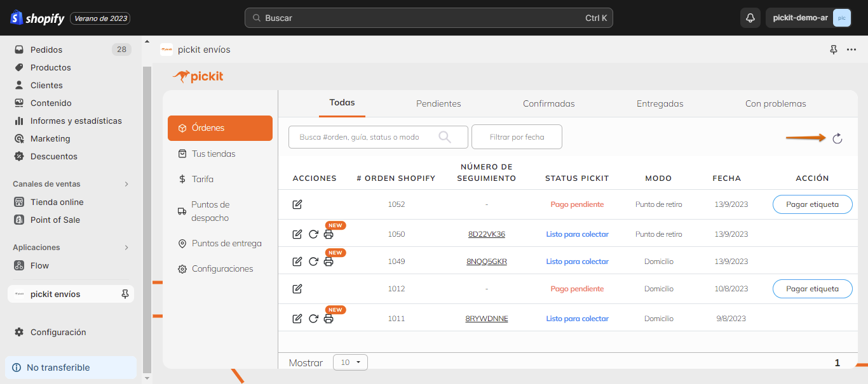Switch to the Con problemas tab
868x384 pixels.
(x=775, y=103)
